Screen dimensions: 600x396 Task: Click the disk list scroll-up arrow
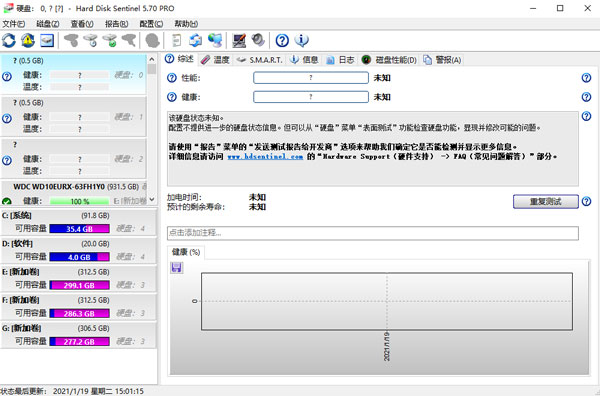click(152, 59)
